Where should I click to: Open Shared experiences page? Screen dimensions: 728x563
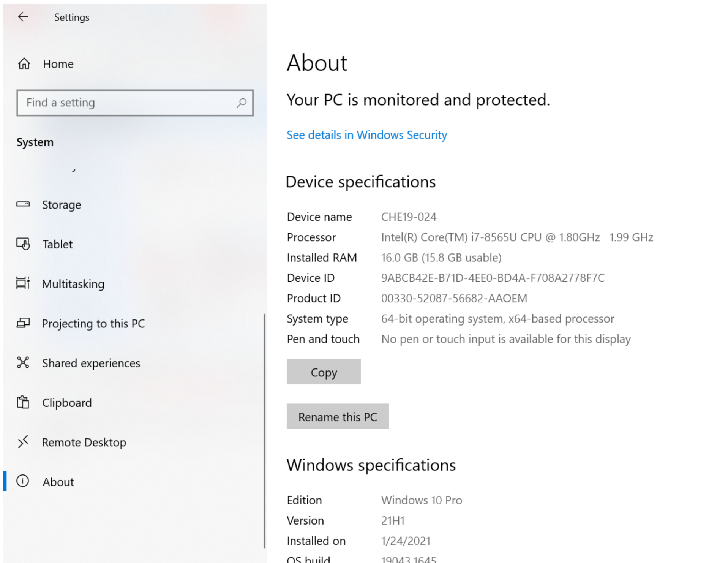(x=135, y=363)
